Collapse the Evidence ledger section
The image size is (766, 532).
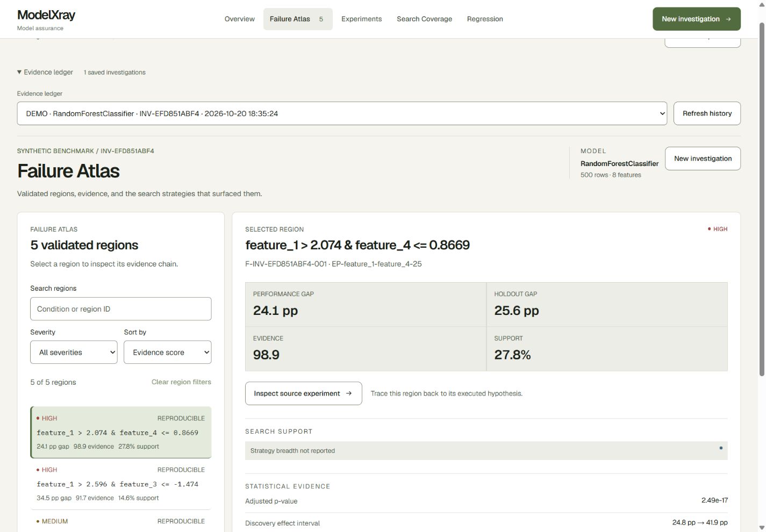tap(45, 72)
